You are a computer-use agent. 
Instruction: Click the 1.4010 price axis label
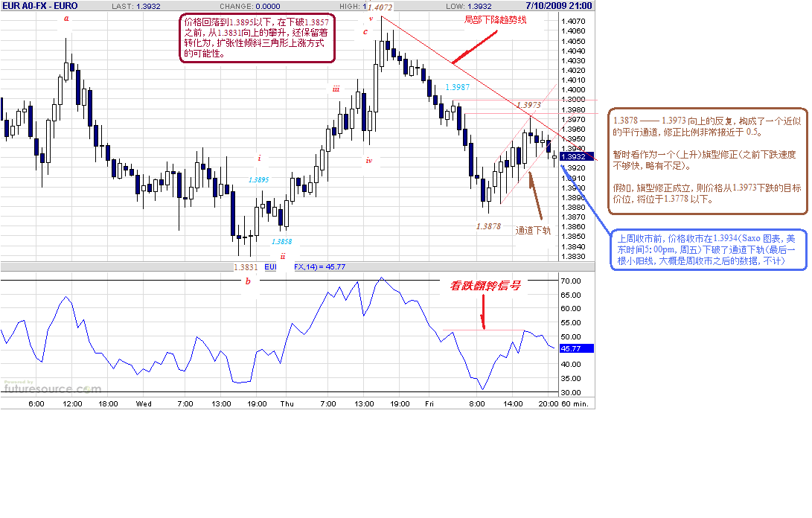pyautogui.click(x=573, y=80)
